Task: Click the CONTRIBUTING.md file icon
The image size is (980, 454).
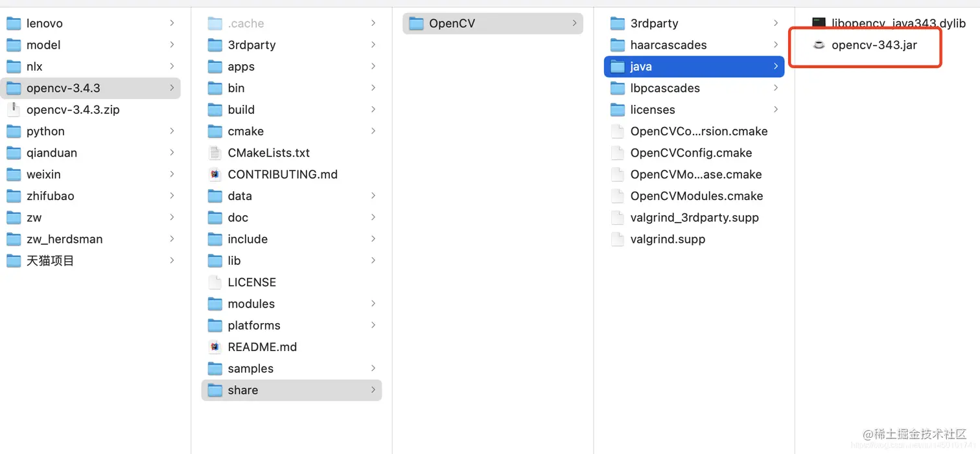Action: pos(215,174)
